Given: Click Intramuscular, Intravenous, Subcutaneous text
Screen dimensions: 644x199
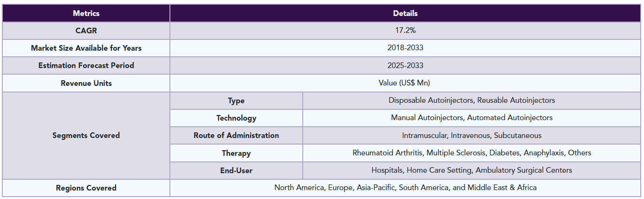Looking at the screenshot, I should [x=471, y=135].
